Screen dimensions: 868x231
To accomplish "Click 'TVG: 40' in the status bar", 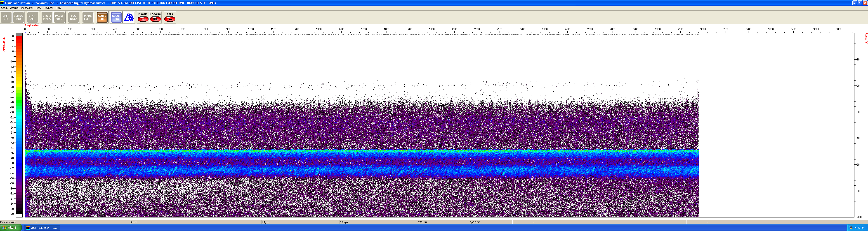I will 422,222.
